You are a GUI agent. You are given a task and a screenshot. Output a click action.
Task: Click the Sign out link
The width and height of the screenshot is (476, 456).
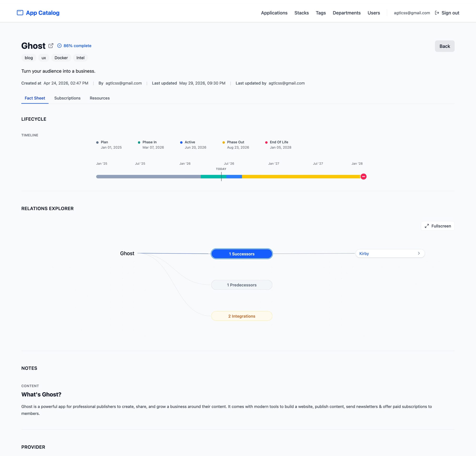pos(447,13)
